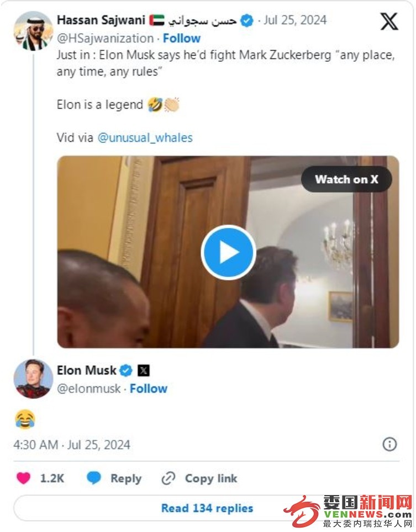416x532 pixels.
Task: Open the tweet info circle icon
Action: click(389, 444)
